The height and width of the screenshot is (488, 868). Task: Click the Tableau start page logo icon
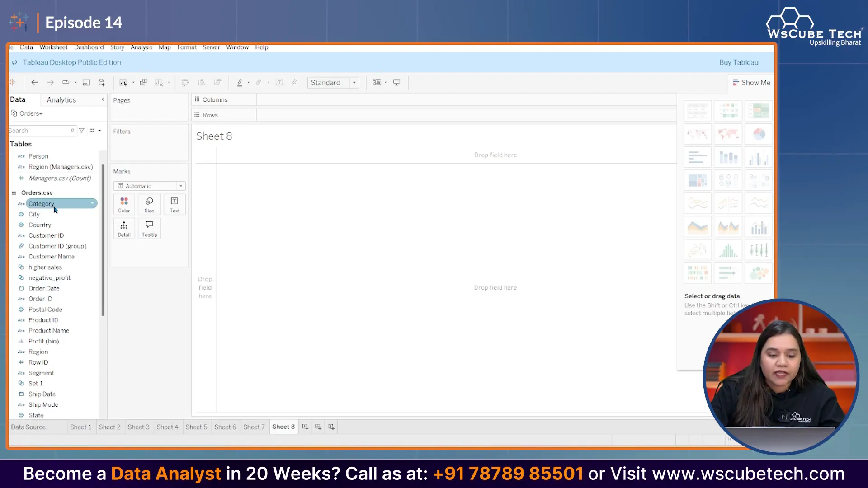[x=13, y=82]
